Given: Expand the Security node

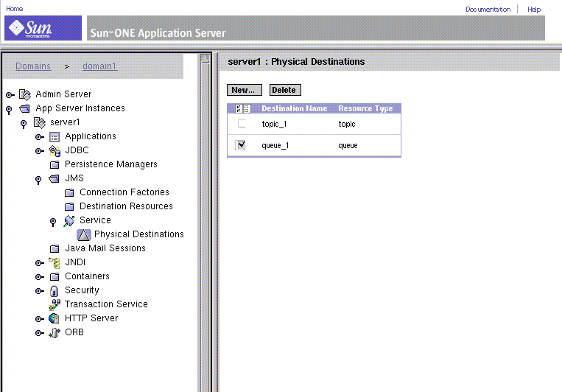Looking at the screenshot, I should pyautogui.click(x=40, y=291).
